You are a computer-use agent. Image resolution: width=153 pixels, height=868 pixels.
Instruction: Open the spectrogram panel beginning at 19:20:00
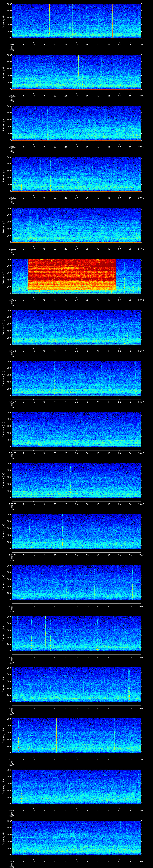76,225
